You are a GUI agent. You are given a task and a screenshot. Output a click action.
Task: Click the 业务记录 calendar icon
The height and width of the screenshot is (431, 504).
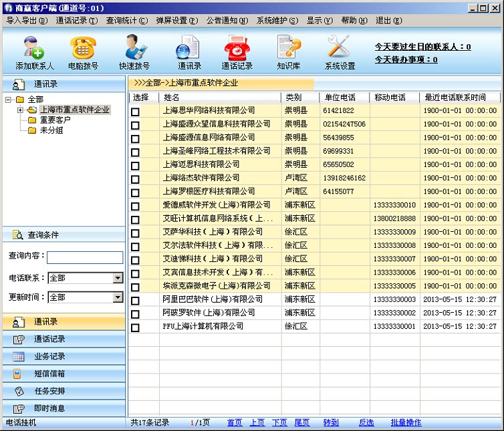click(x=19, y=356)
